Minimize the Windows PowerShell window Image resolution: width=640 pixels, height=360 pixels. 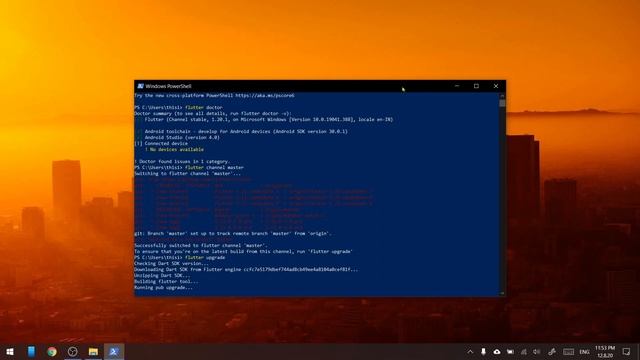coord(457,86)
